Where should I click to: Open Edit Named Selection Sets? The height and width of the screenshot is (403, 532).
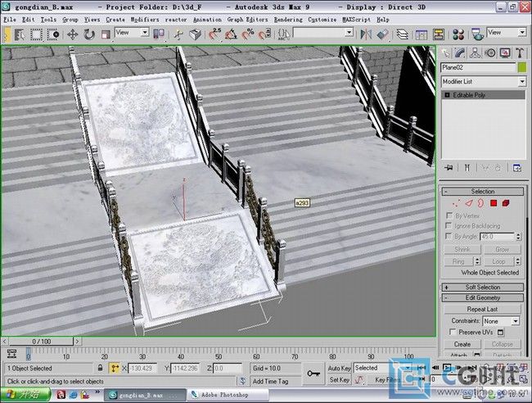coord(284,34)
